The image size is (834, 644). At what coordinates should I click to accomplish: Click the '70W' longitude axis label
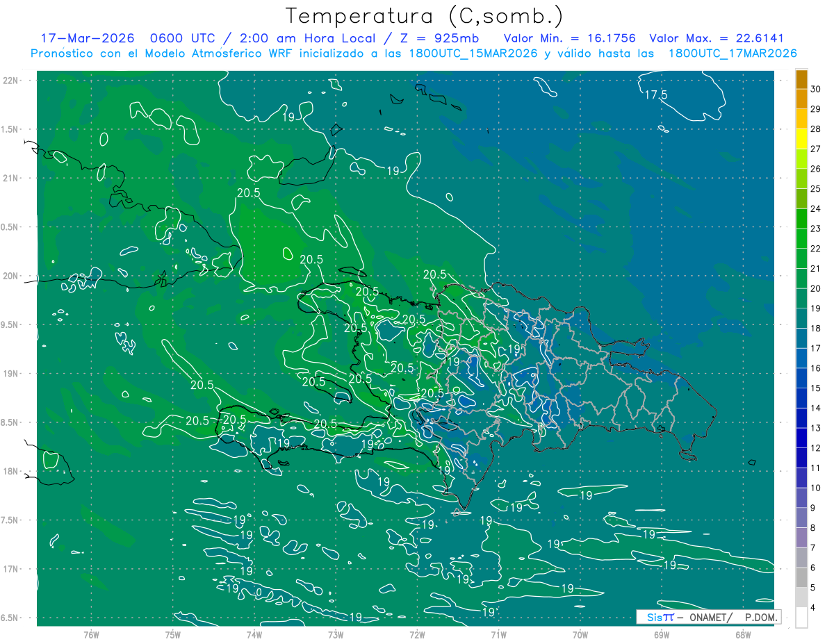pyautogui.click(x=580, y=634)
